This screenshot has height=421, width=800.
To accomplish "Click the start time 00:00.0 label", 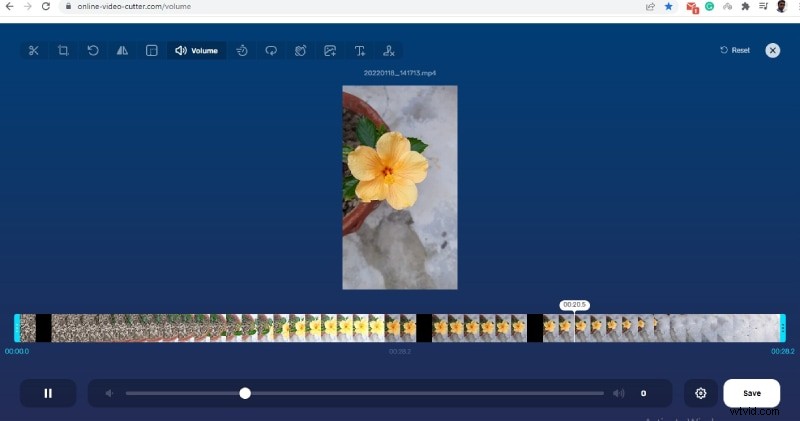I will pyautogui.click(x=17, y=351).
